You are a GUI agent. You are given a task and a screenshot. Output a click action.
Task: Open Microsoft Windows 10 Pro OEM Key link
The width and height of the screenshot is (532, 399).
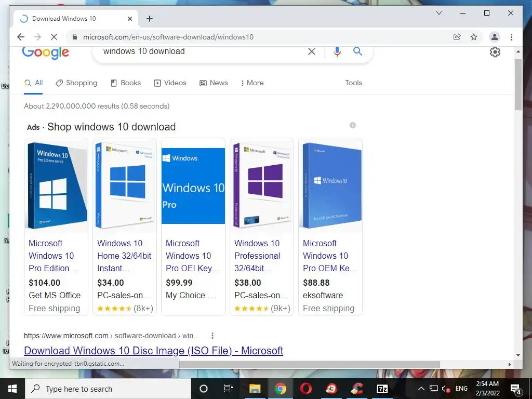[x=330, y=256]
